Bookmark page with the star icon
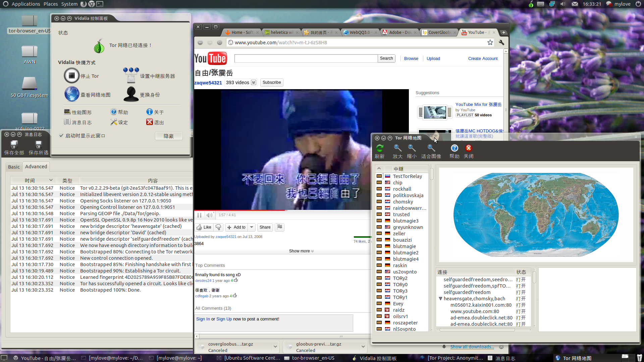The height and width of the screenshot is (362, 644). click(490, 42)
